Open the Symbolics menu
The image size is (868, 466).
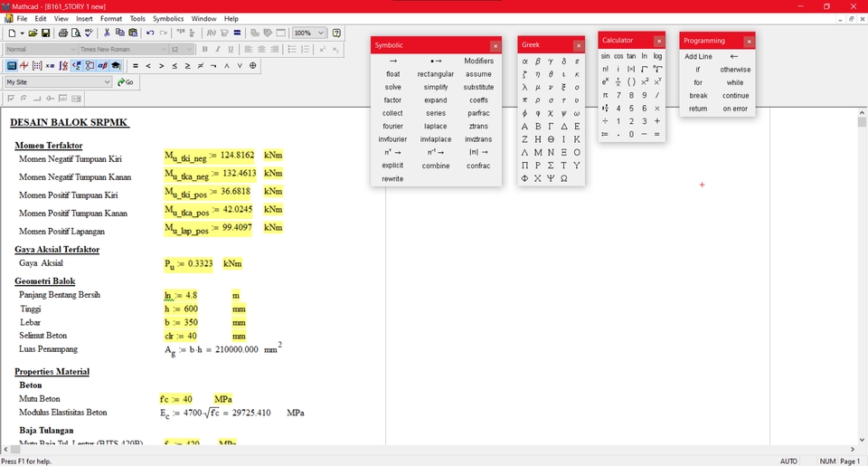coord(168,18)
